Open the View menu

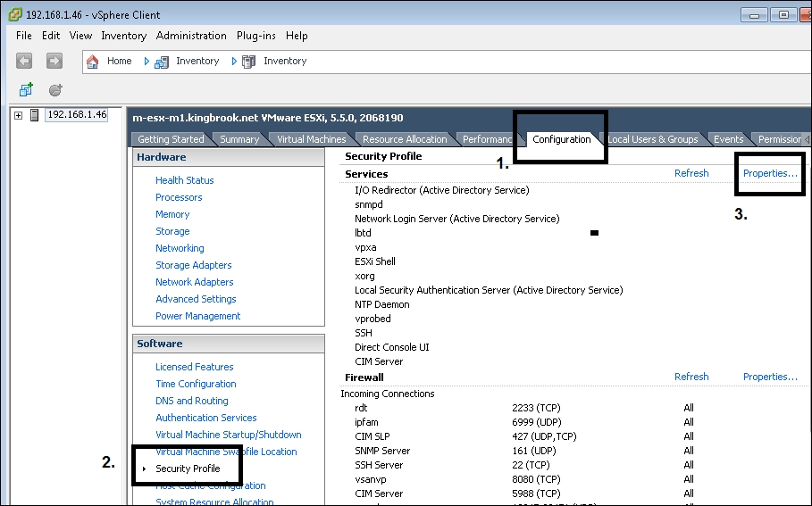point(80,36)
